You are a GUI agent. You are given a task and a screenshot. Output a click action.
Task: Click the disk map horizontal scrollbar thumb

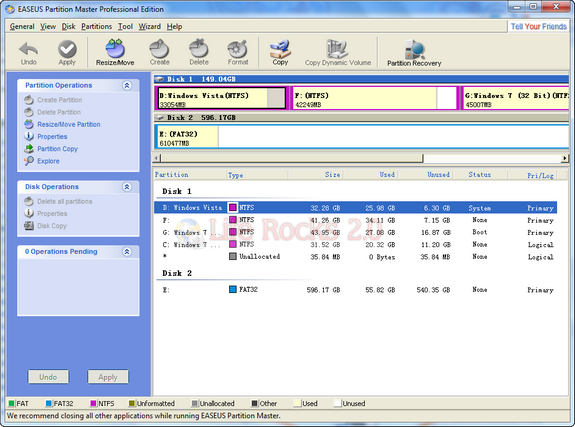click(x=292, y=158)
